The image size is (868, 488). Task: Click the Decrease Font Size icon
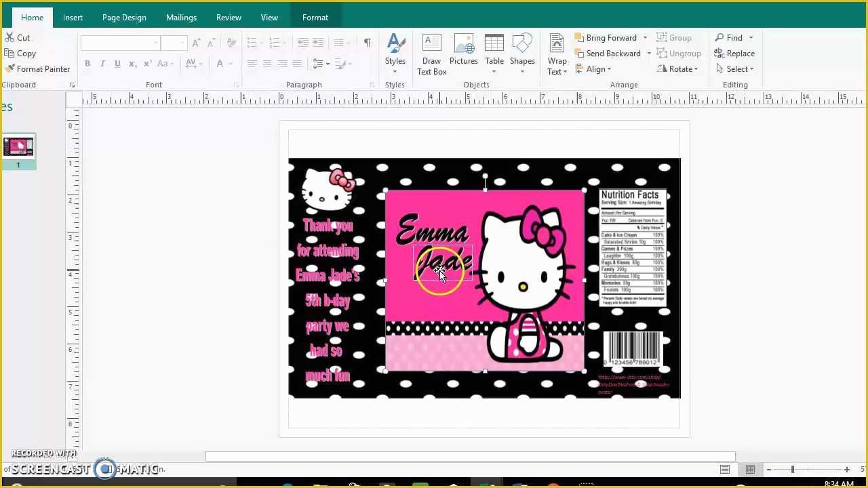pyautogui.click(x=211, y=43)
